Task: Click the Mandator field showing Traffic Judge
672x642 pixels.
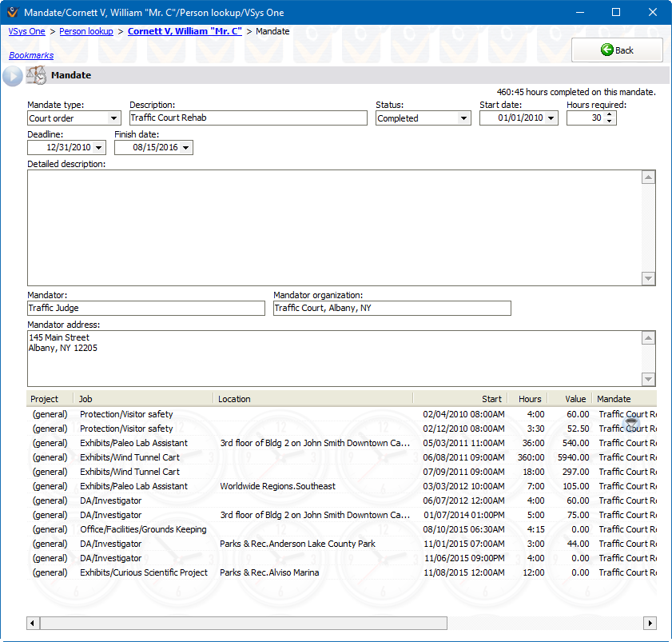Action: (x=144, y=308)
